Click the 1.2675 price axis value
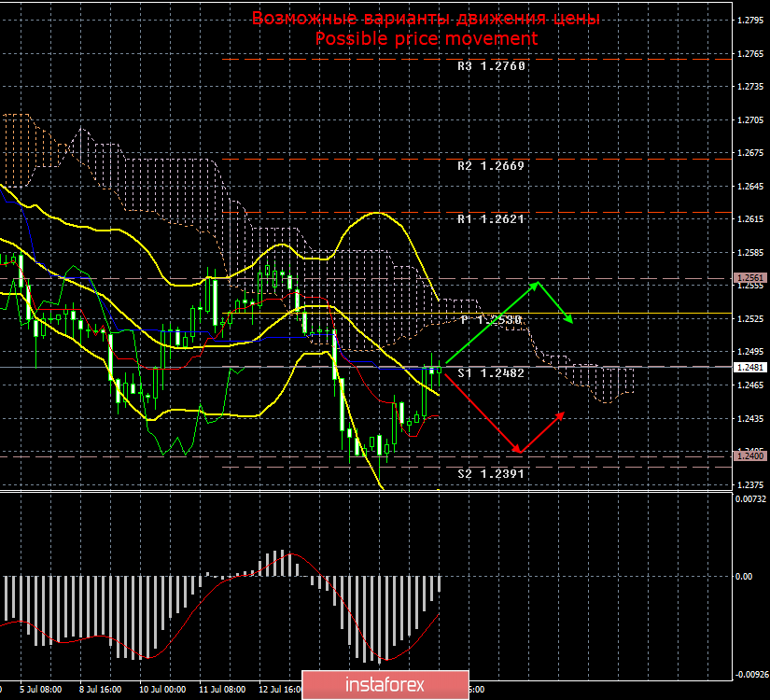The height and width of the screenshot is (700, 770). [750, 153]
